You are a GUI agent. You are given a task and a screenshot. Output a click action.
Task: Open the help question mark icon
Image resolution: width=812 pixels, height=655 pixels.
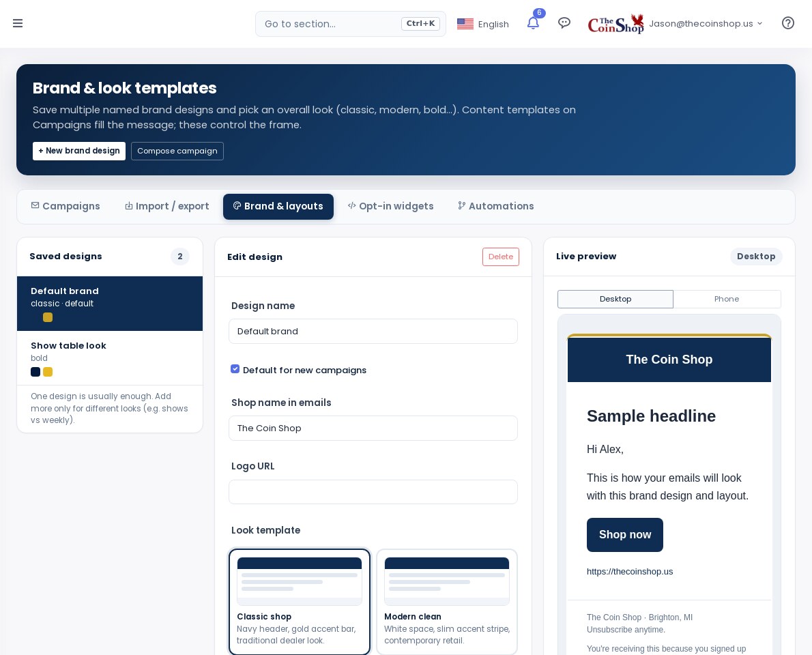click(x=787, y=23)
